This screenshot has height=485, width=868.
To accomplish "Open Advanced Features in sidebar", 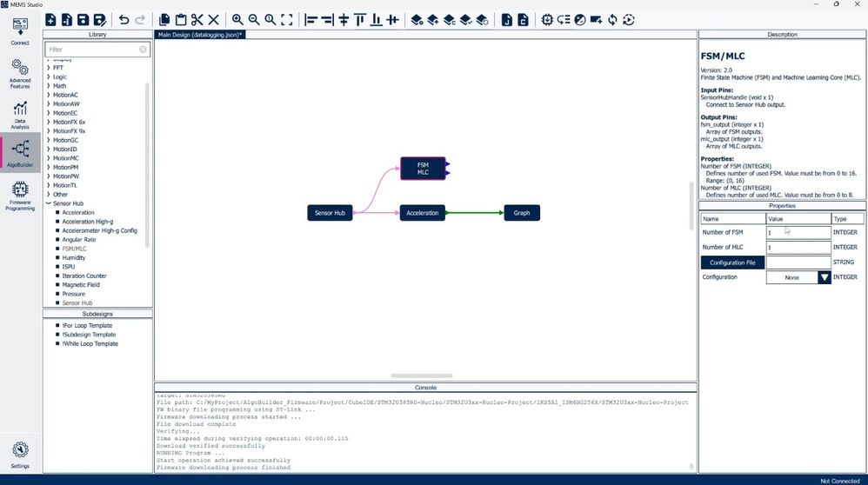I will (x=20, y=74).
